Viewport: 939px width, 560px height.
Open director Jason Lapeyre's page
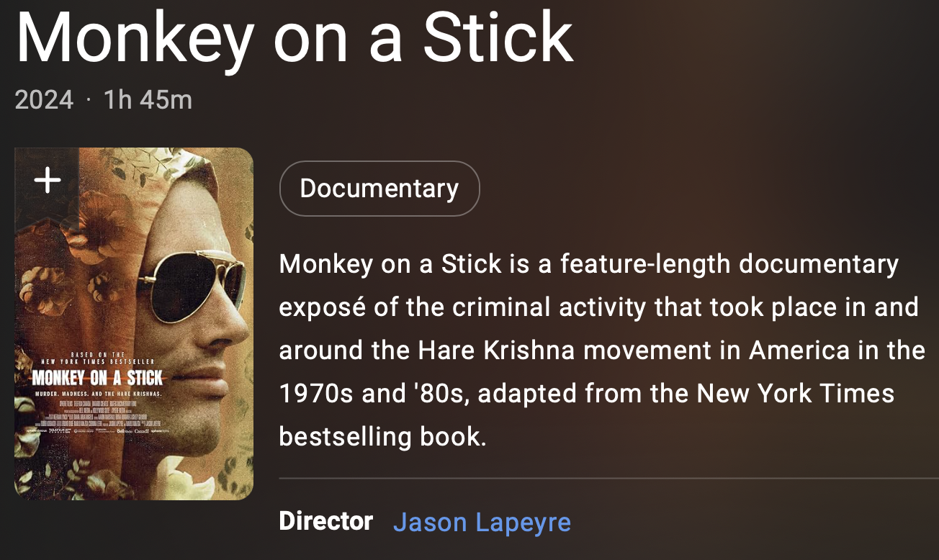[482, 522]
